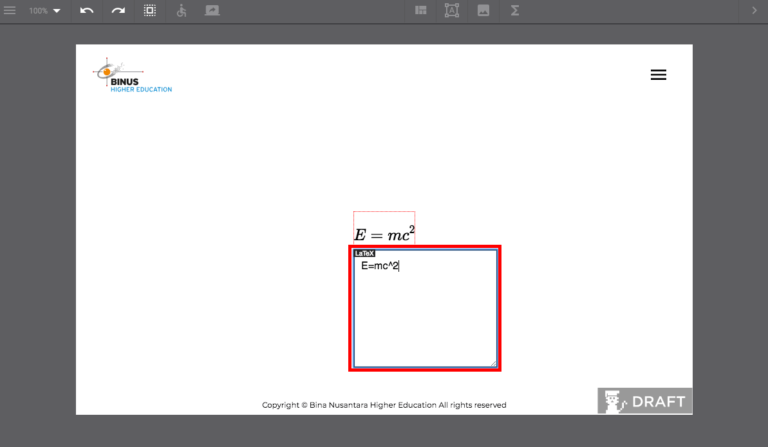Click the resize handle of LaTeX box

[492, 363]
